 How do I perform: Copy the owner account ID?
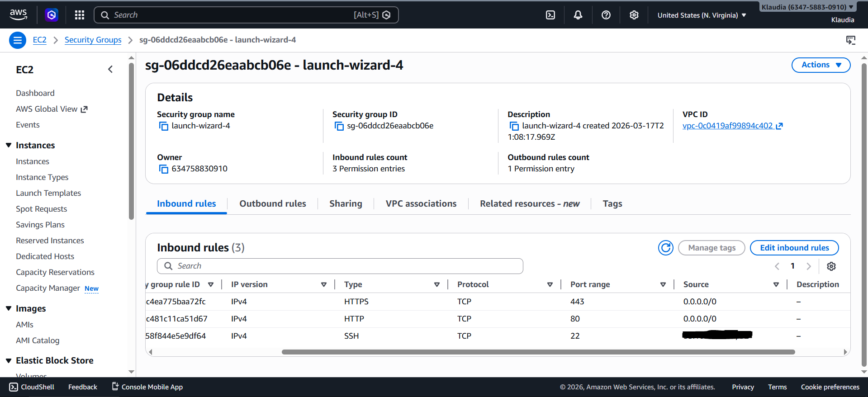pyautogui.click(x=163, y=169)
